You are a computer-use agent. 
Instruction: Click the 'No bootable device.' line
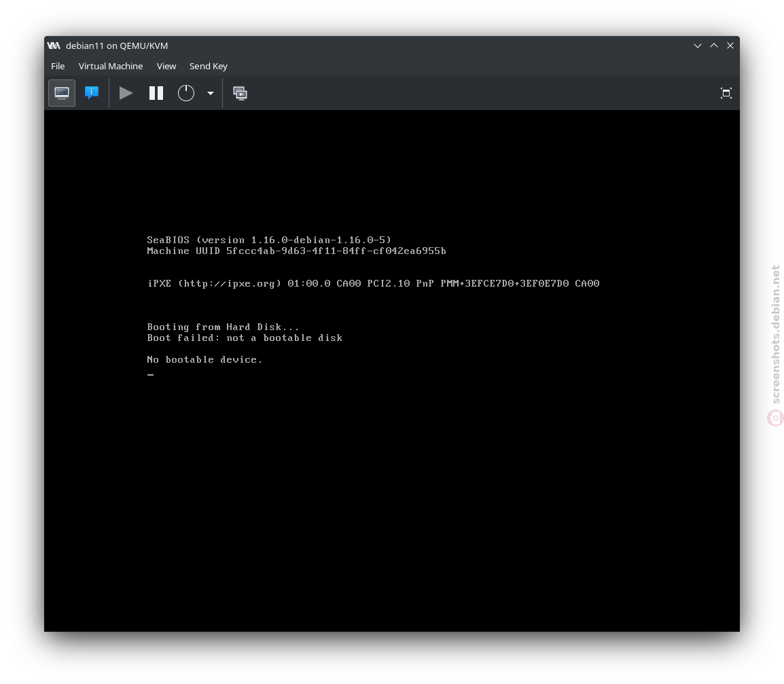[x=204, y=359]
